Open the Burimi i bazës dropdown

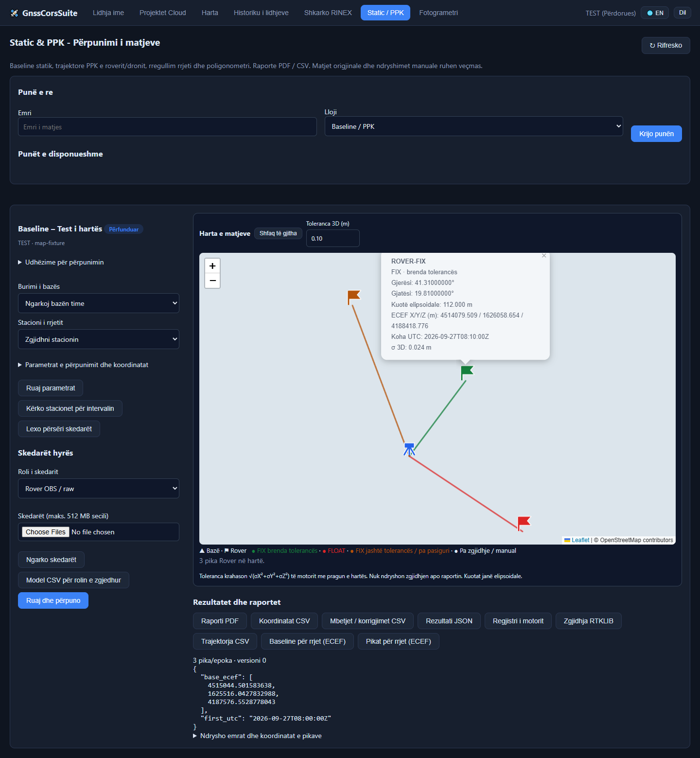[99, 303]
